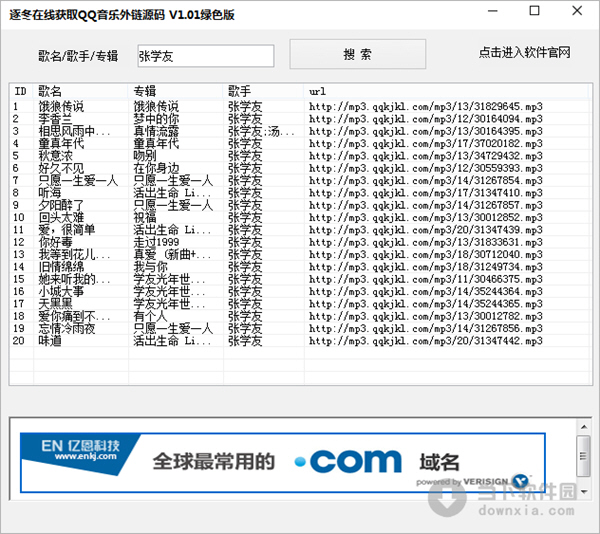This screenshot has height=534, width=600.
Task: Click album cell 祝福
Action: pyautogui.click(x=145, y=217)
